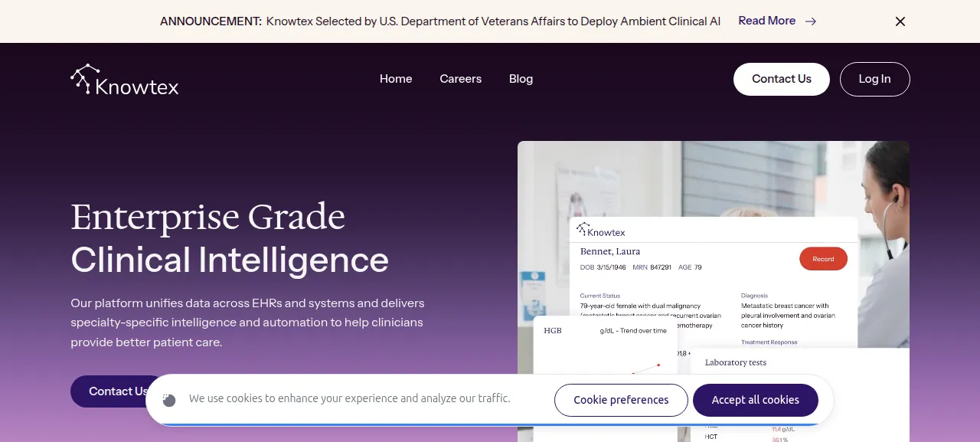Open the Home menu item
Screen dimensions: 980x442
pyautogui.click(x=396, y=79)
